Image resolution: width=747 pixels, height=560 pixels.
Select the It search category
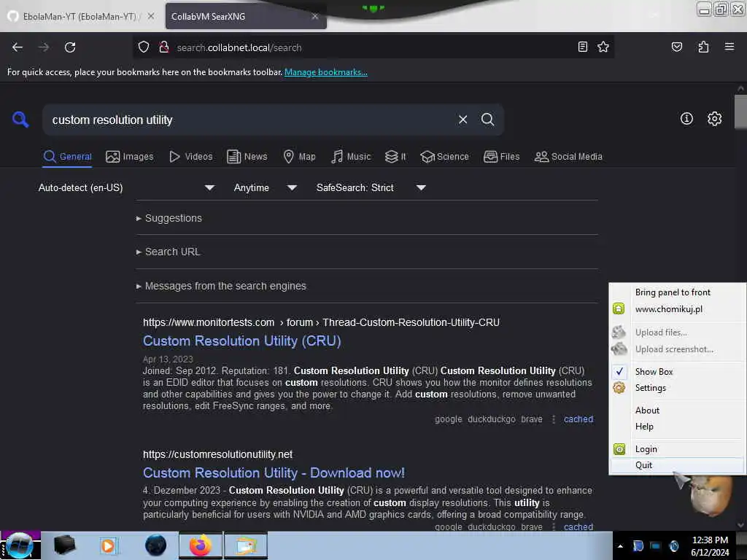[395, 157]
